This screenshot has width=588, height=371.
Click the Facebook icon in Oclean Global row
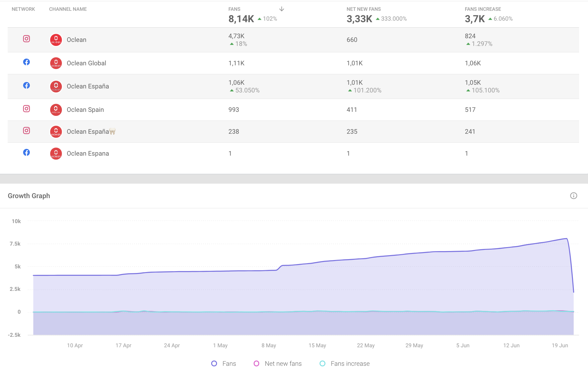[26, 62]
